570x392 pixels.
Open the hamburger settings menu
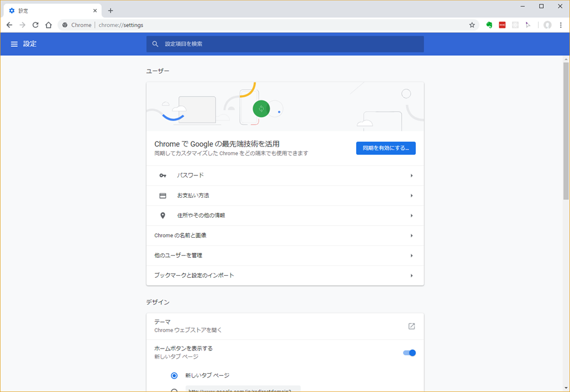point(14,44)
